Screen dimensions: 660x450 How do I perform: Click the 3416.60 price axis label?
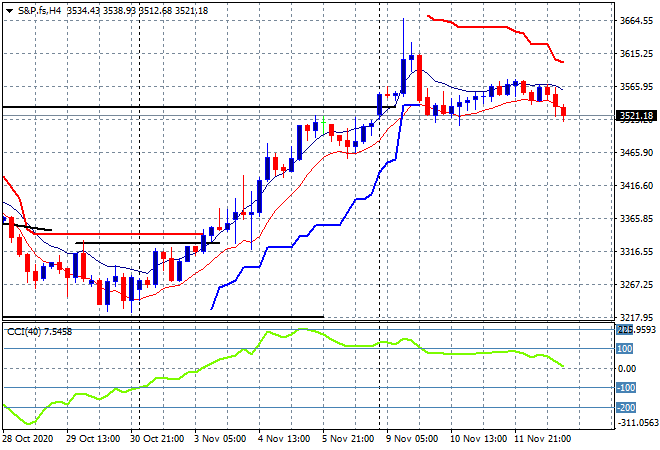coord(636,185)
